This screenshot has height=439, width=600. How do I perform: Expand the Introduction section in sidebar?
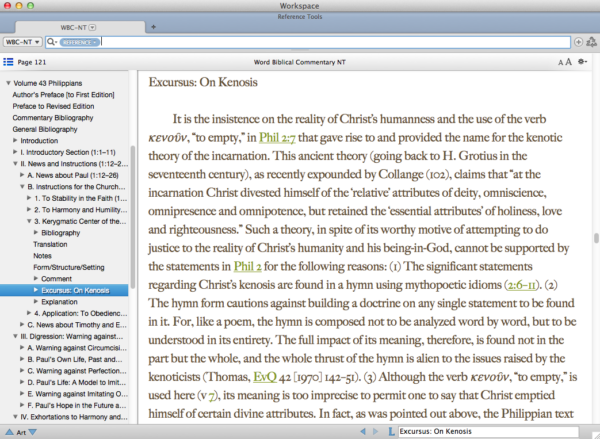pyautogui.click(x=15, y=141)
